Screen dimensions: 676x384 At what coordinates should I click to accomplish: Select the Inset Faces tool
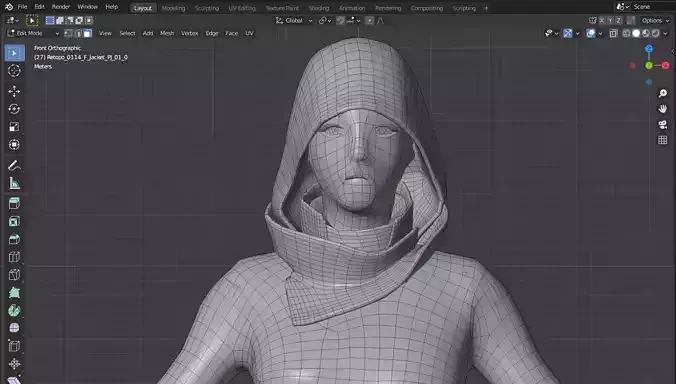pyautogui.click(x=14, y=222)
